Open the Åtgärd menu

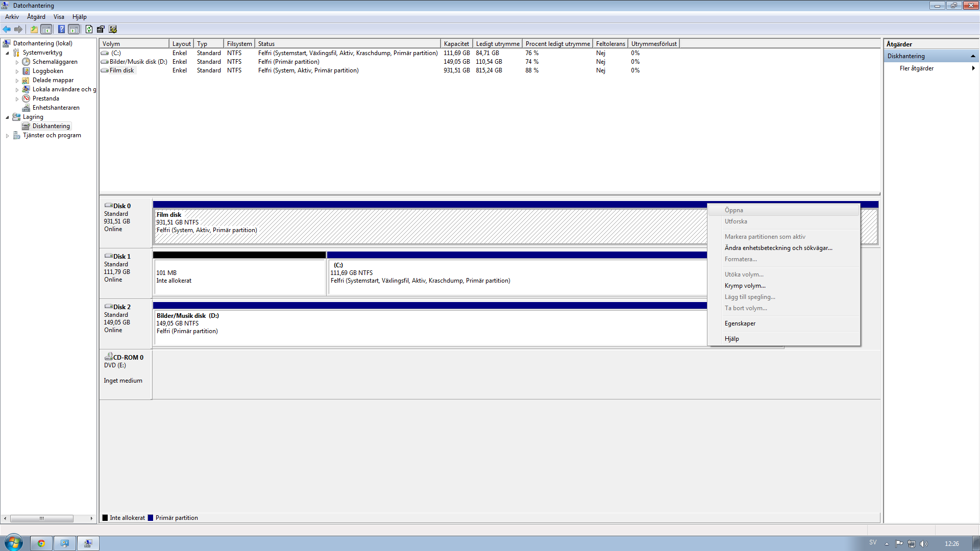pyautogui.click(x=36, y=17)
